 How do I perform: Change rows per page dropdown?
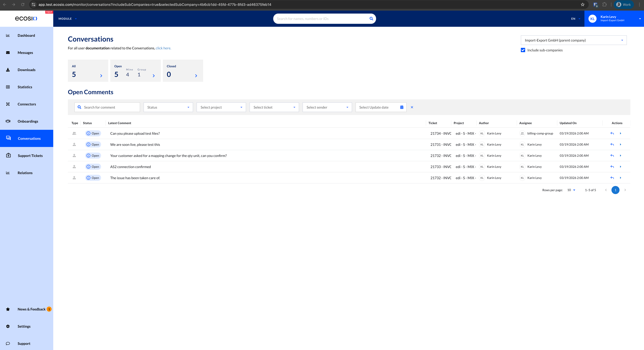pyautogui.click(x=571, y=190)
